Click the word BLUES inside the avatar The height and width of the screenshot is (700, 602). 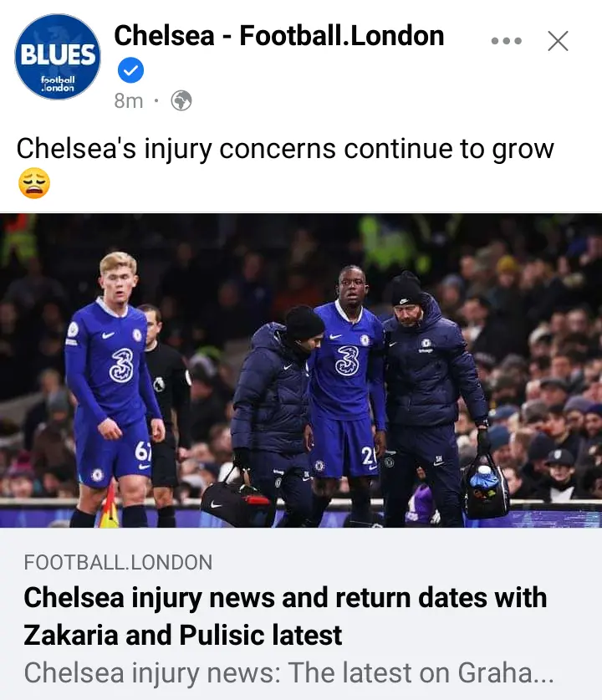58,55
